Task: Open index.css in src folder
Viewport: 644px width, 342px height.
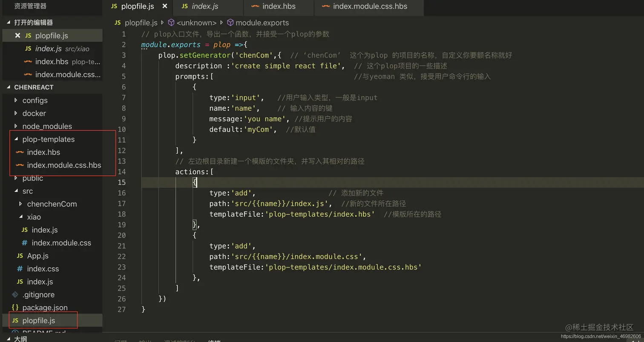Action: coord(43,269)
